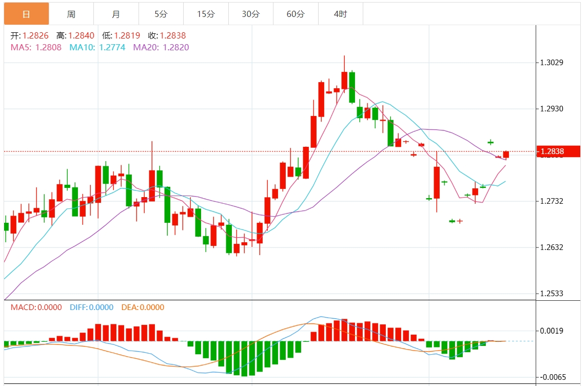The width and height of the screenshot is (588, 386).
Task: Click the 1.2732 price axis label
Action: (551, 201)
